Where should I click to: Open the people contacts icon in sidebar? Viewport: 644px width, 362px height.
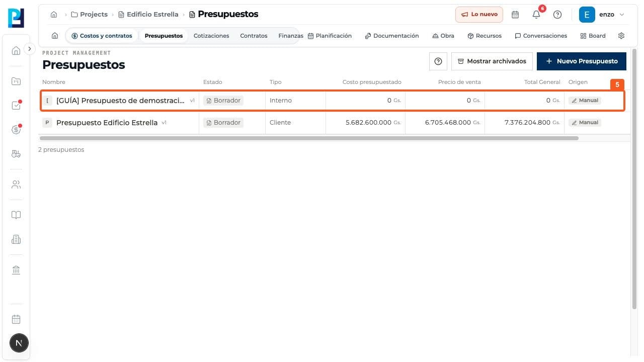(16, 185)
